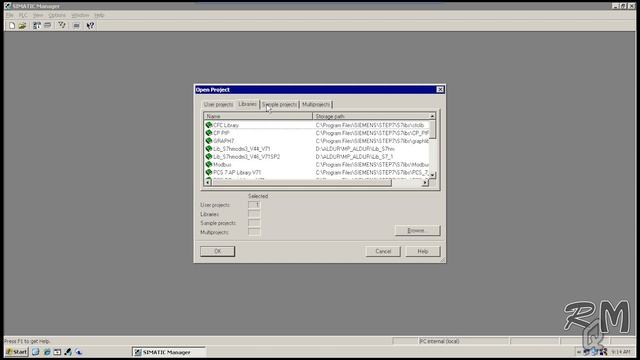Switch to the User projects tab

coord(218,104)
